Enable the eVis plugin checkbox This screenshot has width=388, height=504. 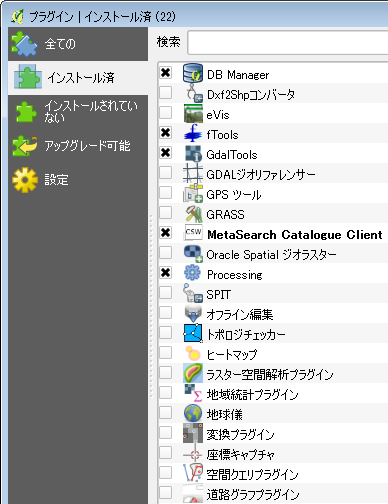(x=165, y=113)
